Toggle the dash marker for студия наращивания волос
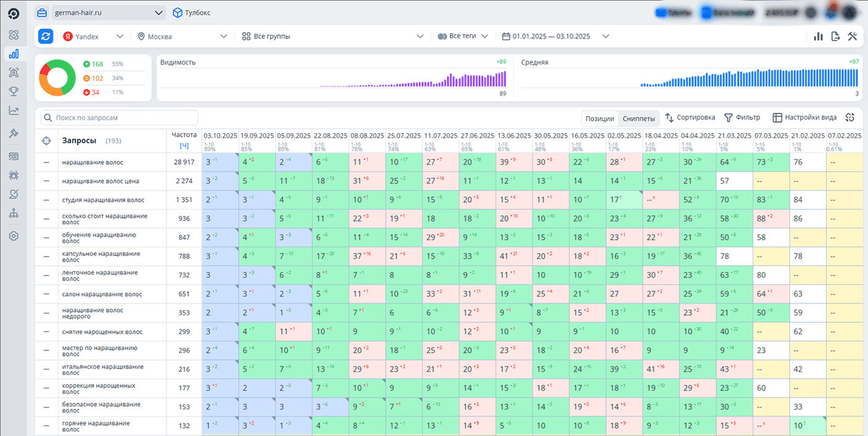868x436 pixels. pos(46,200)
